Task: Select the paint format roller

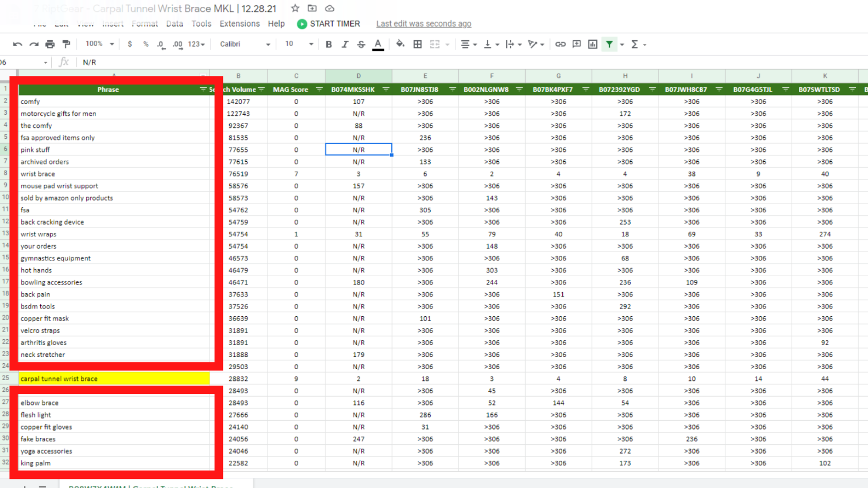Action: click(66, 44)
